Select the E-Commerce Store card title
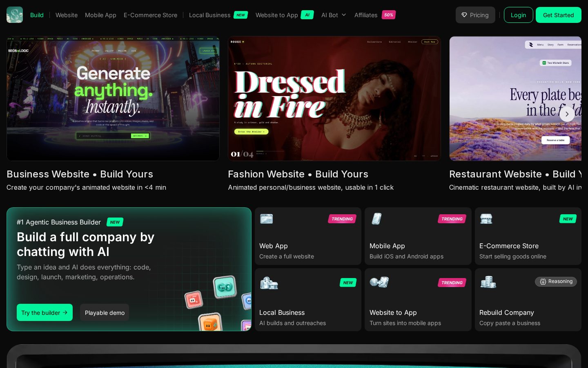The height and width of the screenshot is (368, 588). tap(509, 246)
